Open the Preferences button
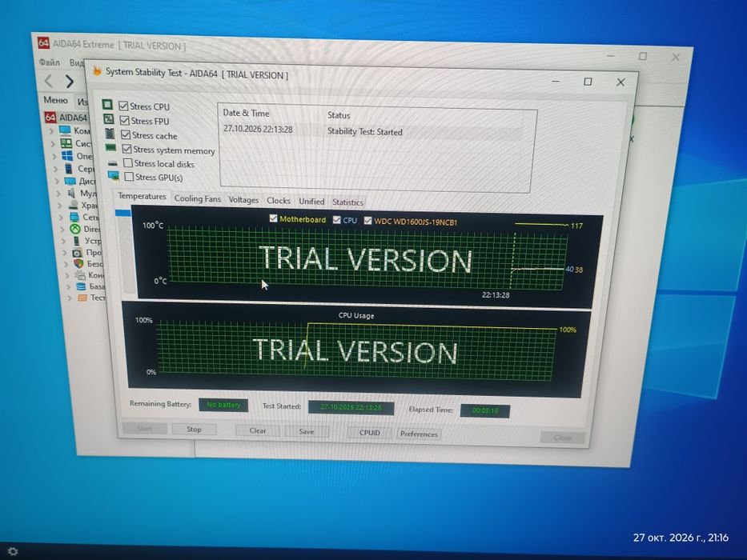 [419, 434]
